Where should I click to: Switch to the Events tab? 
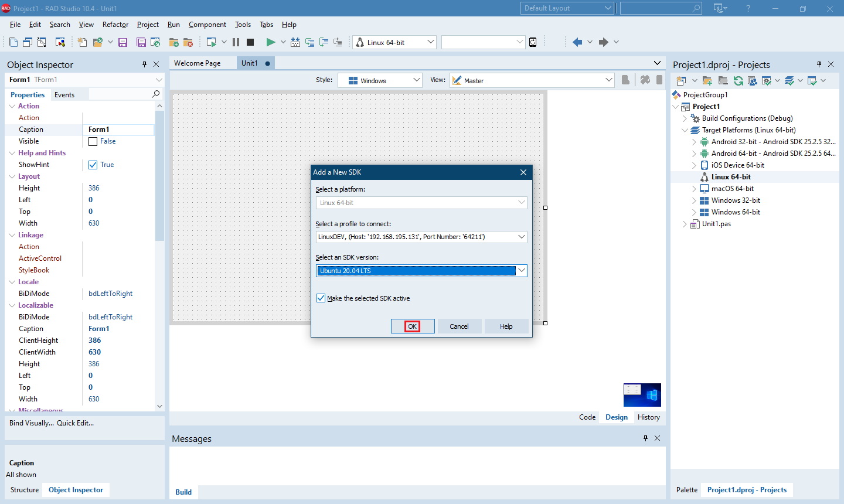click(x=64, y=95)
